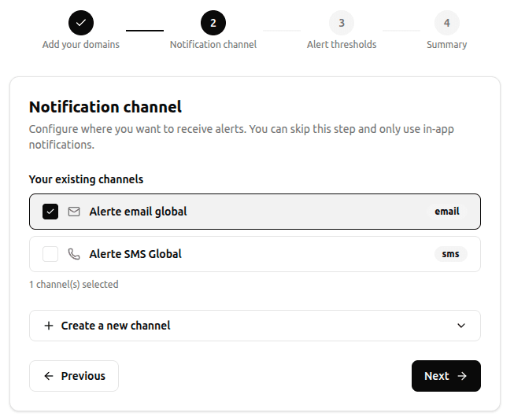Click the email type badge
The width and height of the screenshot is (514, 420).
[x=447, y=212]
